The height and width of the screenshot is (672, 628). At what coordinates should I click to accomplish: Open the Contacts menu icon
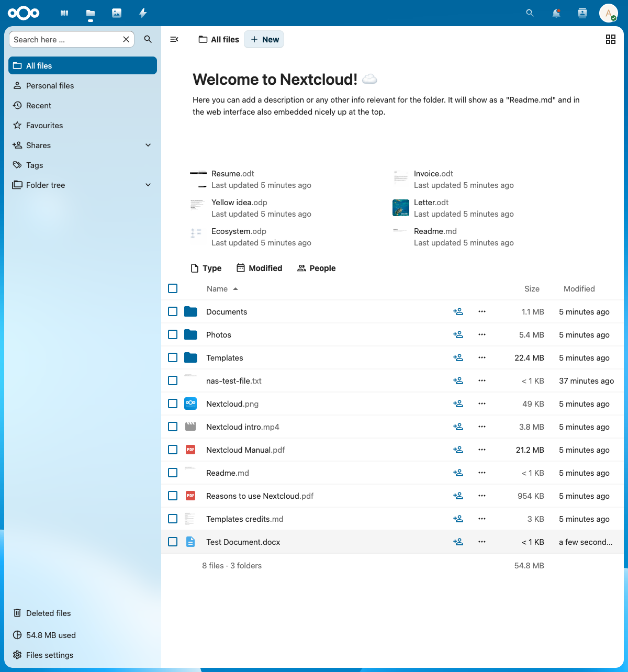[x=582, y=13]
